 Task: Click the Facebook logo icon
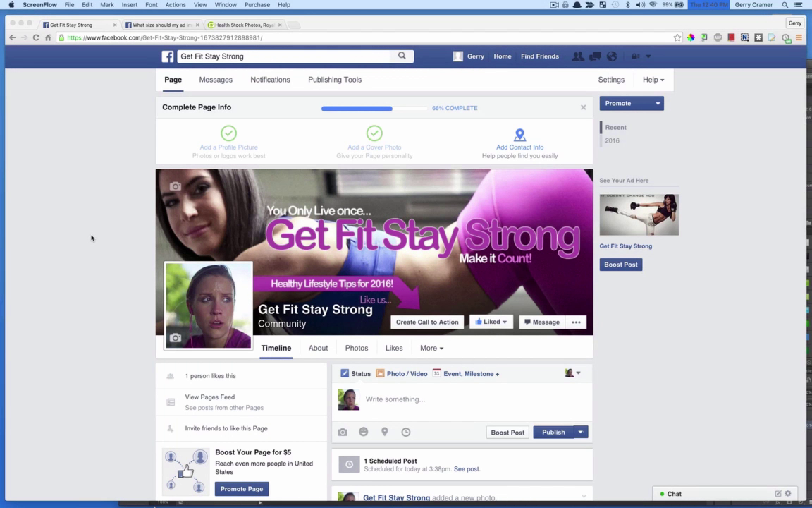[167, 56]
